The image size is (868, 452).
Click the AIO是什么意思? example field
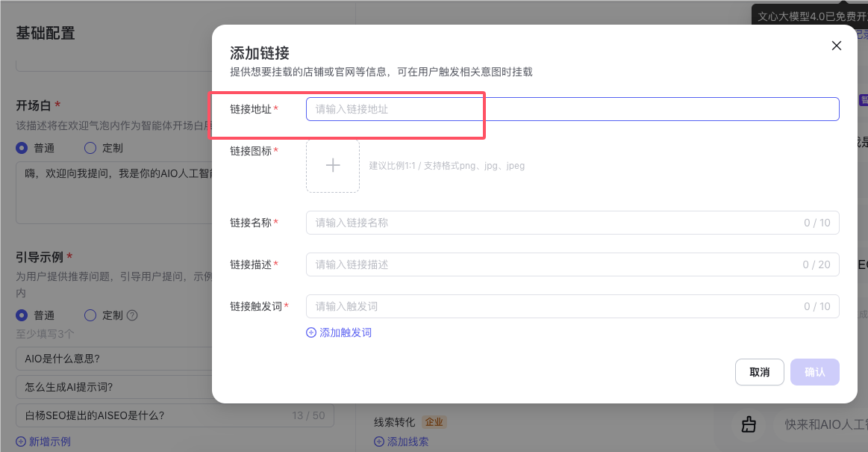click(114, 359)
